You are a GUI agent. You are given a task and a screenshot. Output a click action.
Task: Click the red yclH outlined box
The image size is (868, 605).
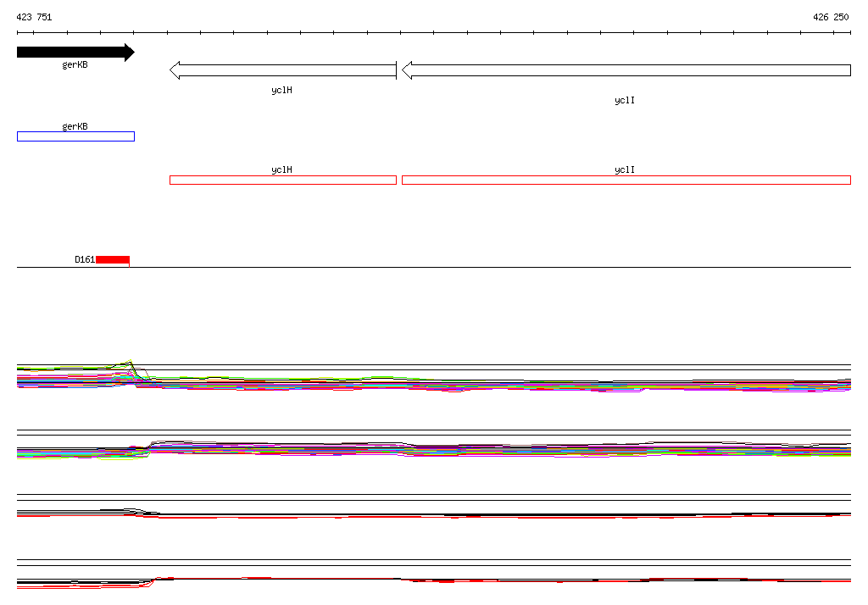pyautogui.click(x=283, y=180)
